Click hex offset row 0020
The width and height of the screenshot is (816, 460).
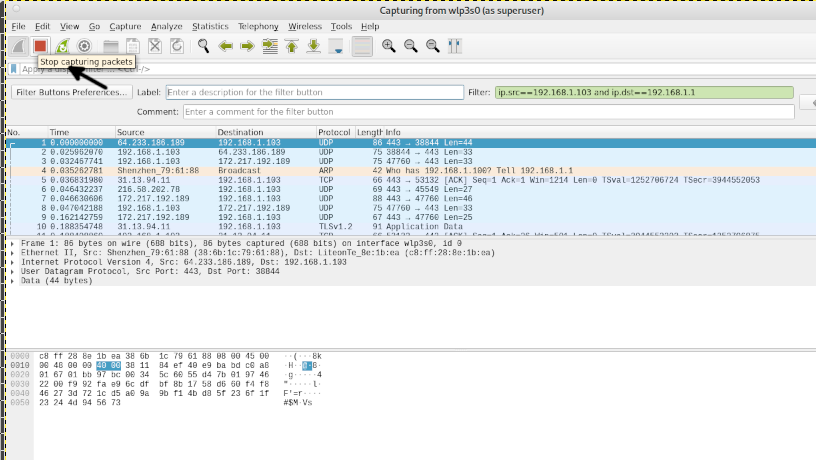(x=20, y=375)
